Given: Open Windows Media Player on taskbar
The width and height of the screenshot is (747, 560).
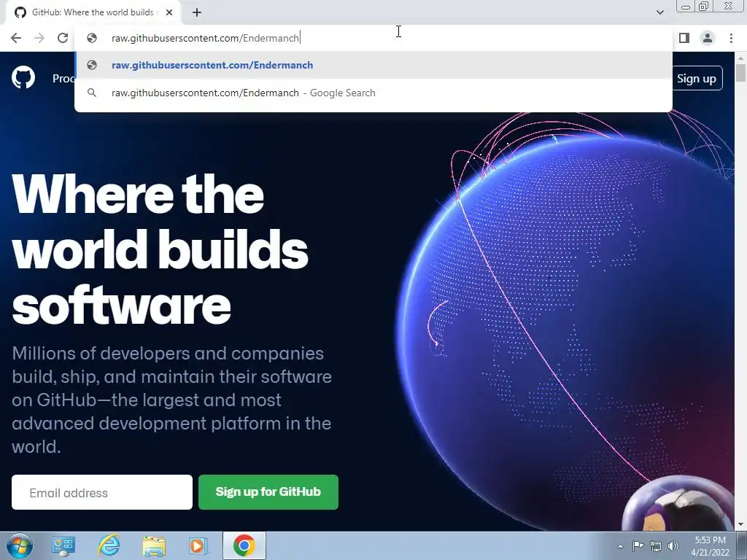Looking at the screenshot, I should [198, 545].
